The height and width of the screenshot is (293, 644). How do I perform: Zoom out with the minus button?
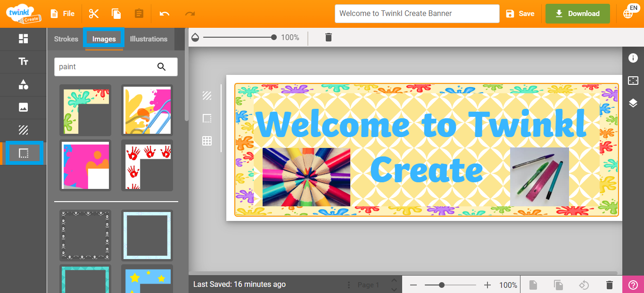tap(413, 285)
